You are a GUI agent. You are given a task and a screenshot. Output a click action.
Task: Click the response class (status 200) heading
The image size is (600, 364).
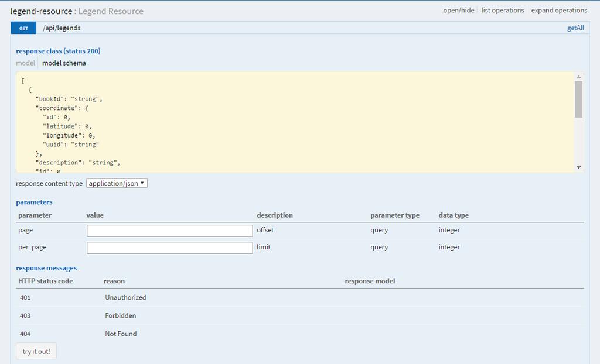58,51
